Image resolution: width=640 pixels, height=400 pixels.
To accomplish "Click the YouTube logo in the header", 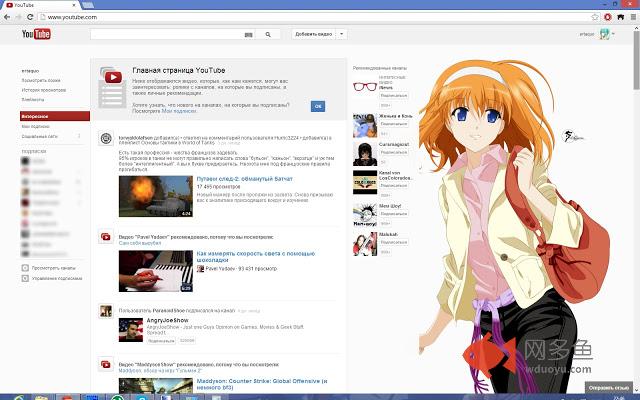I will click(x=36, y=34).
